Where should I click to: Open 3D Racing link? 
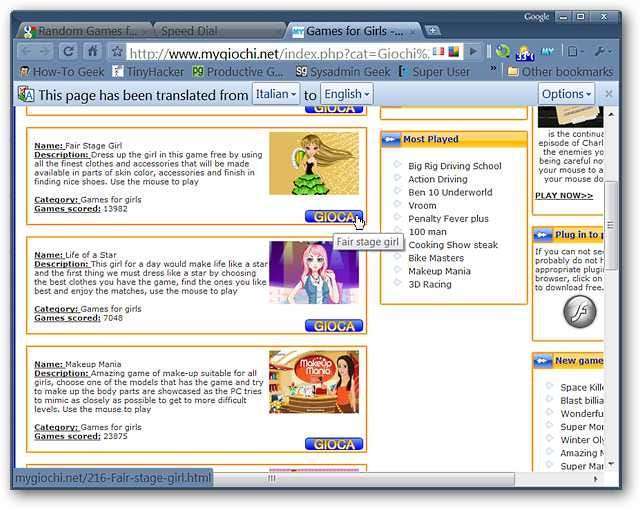click(x=430, y=284)
